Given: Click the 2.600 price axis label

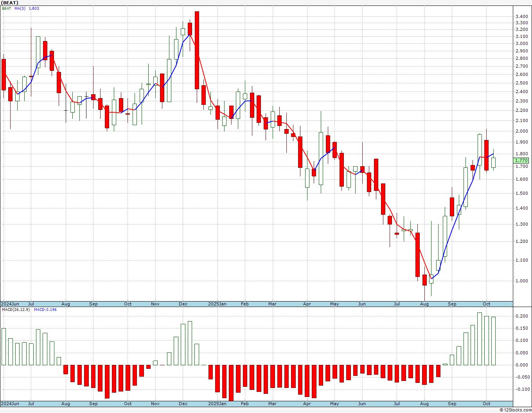Looking at the screenshot, I should (522, 74).
